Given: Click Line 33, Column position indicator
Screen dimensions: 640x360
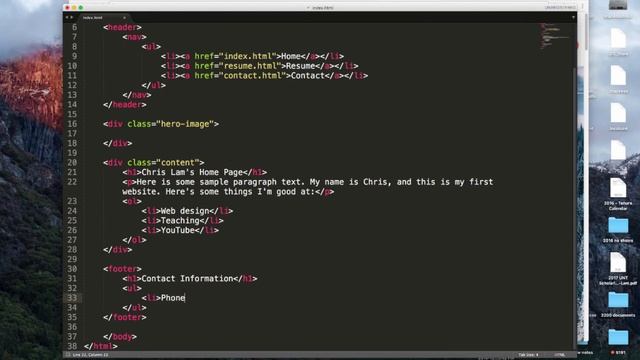Looking at the screenshot, I should tap(91, 355).
